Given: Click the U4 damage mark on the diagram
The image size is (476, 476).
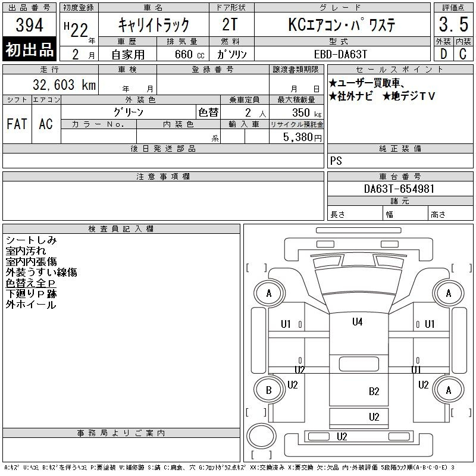Looking at the screenshot, I should (357, 322).
